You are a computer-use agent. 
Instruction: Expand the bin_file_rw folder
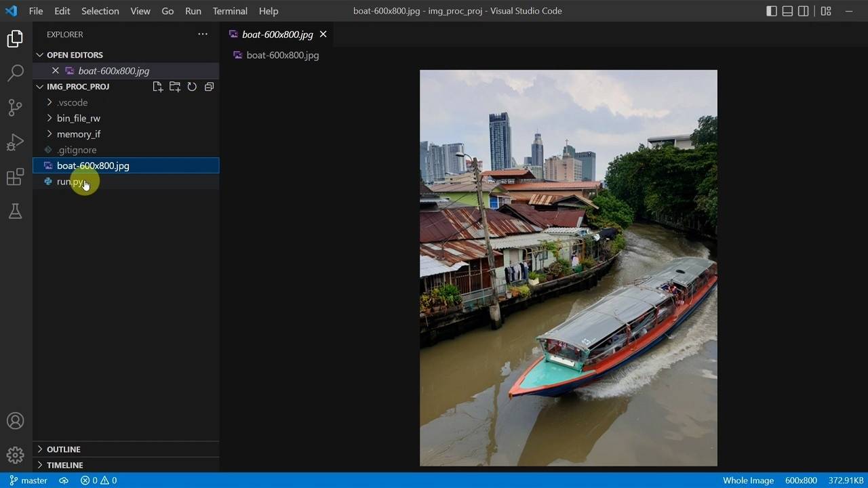tap(126, 118)
